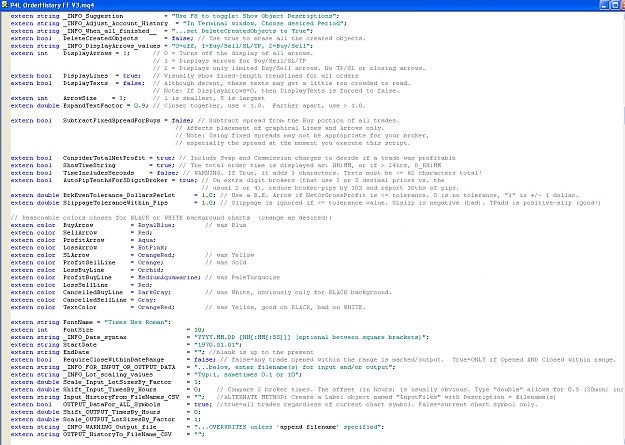Viewport: 625px width, 445px height.
Task: Click the ShowTimeString variable name
Action: pyautogui.click(x=89, y=165)
